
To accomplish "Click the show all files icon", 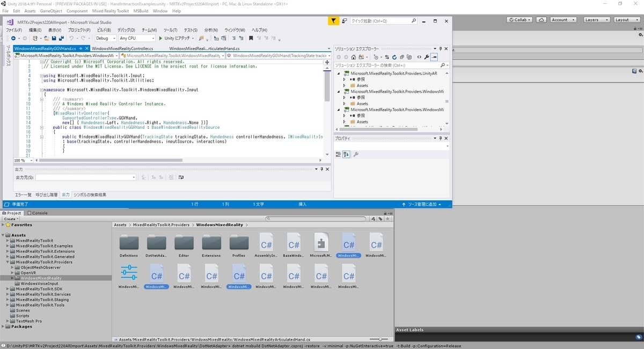I will [x=410, y=57].
